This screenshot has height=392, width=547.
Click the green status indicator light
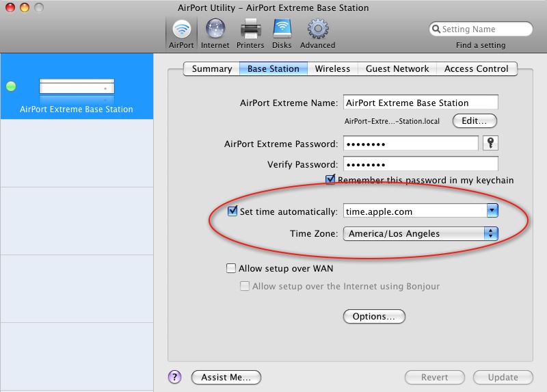[11, 86]
